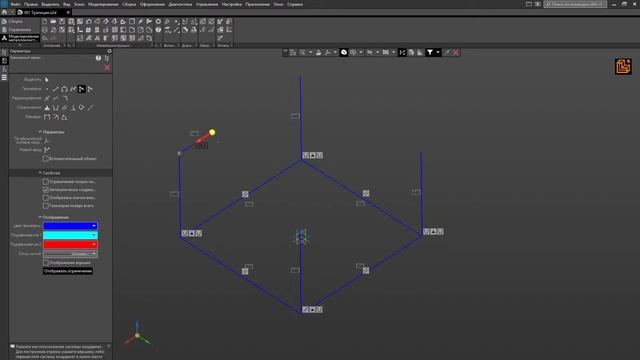Pick the last tool in the Геометрия row
Image resolution: width=640 pixels, height=360 pixels.
coord(90,89)
